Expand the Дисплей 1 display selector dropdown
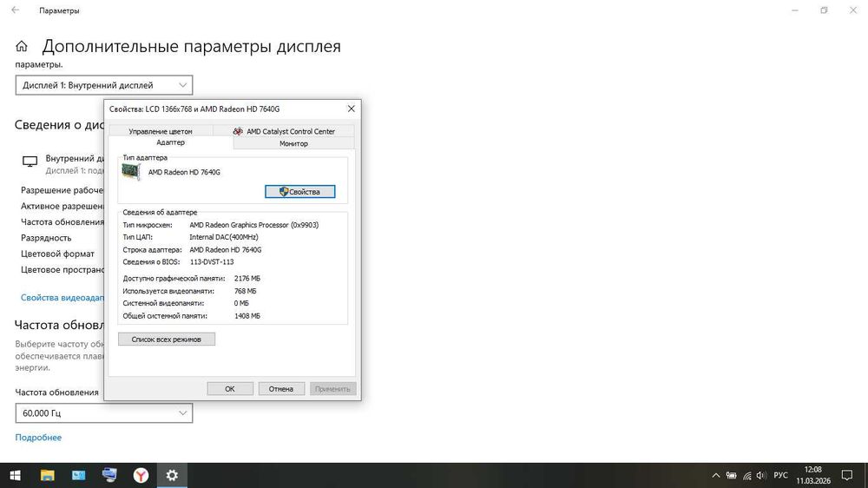This screenshot has height=488, width=868. tap(104, 85)
